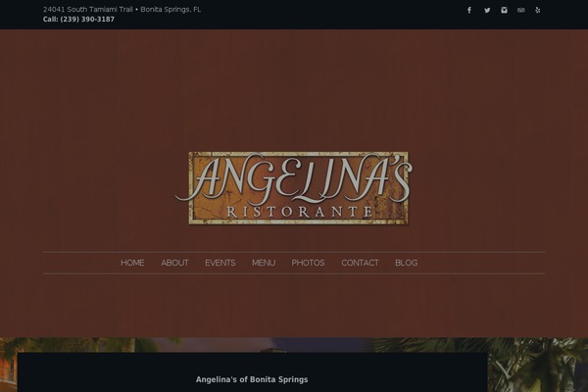
Task: Click the Angelina's Ristorante logo
Action: (294, 188)
